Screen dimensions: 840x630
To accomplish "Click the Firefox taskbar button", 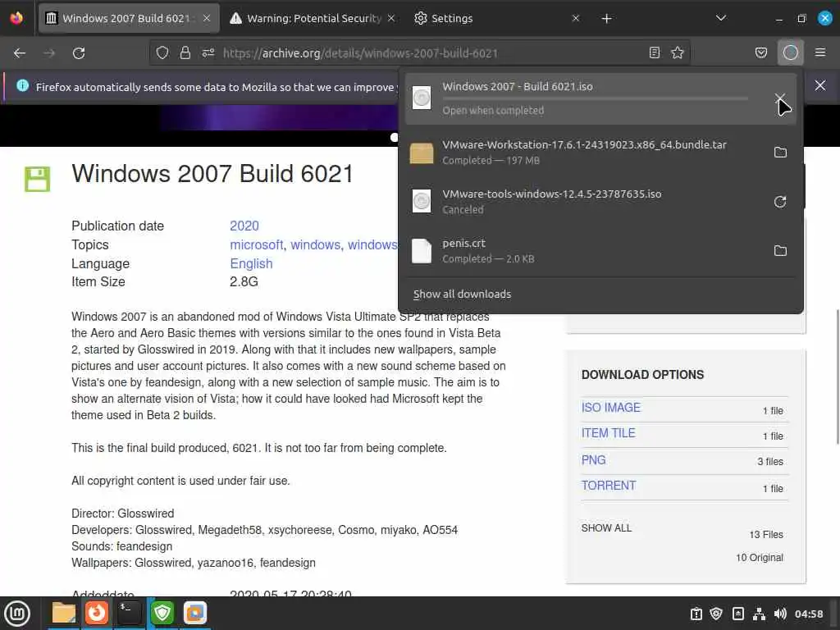I will 97,614.
